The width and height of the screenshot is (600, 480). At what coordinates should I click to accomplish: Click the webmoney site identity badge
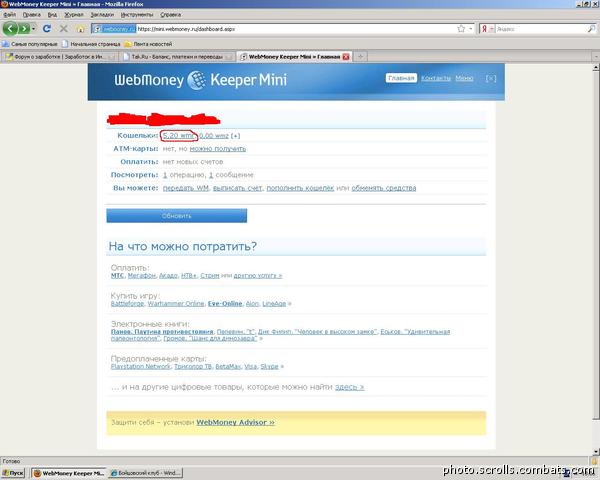(114, 29)
